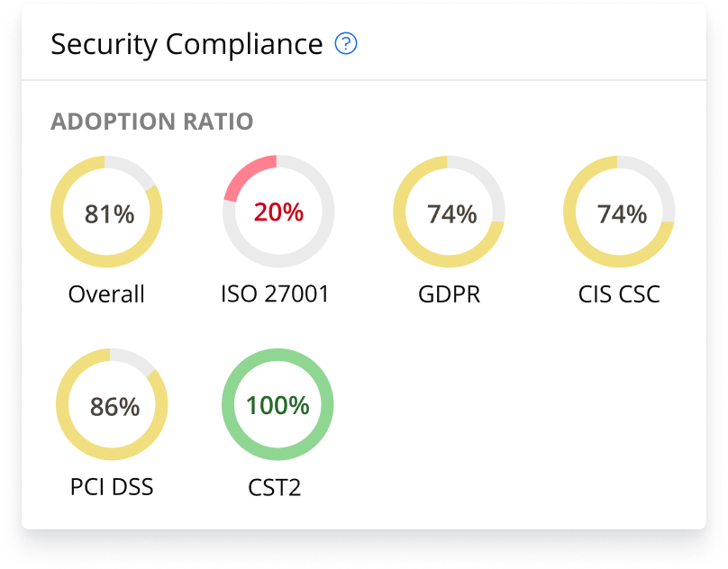Click the 74% value inside GDPR chart
The width and height of the screenshot is (728, 569).
tap(451, 214)
